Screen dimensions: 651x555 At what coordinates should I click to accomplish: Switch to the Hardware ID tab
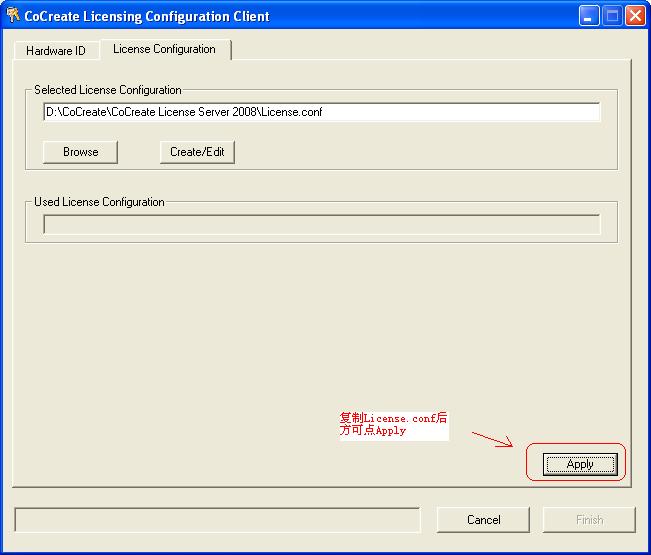(56, 51)
